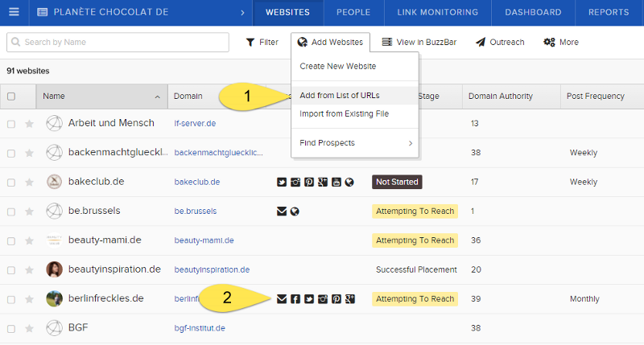Viewport: 644px width, 345px height.
Task: Open the be.brussels domain link
Action: tap(195, 212)
